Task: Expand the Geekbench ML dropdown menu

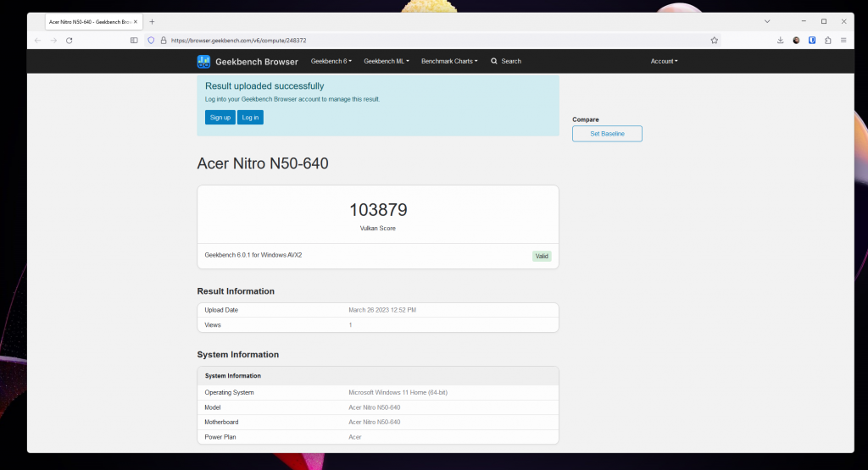Action: 387,61
